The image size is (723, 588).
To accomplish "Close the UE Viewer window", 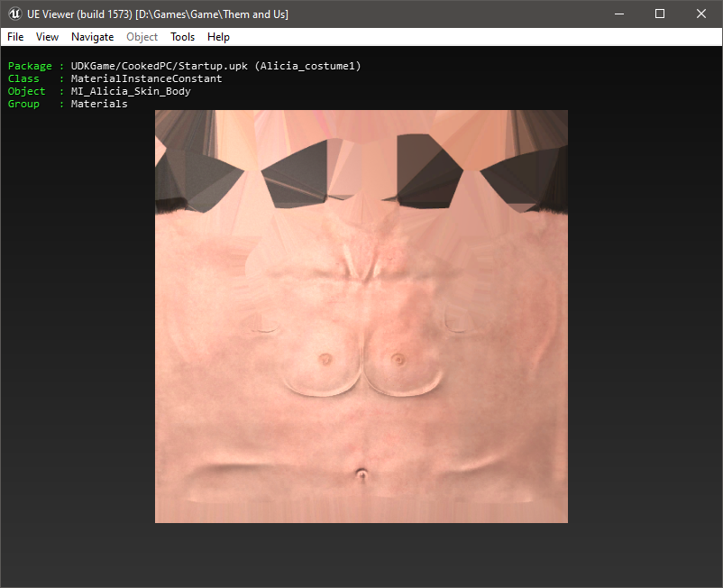I will 701,14.
